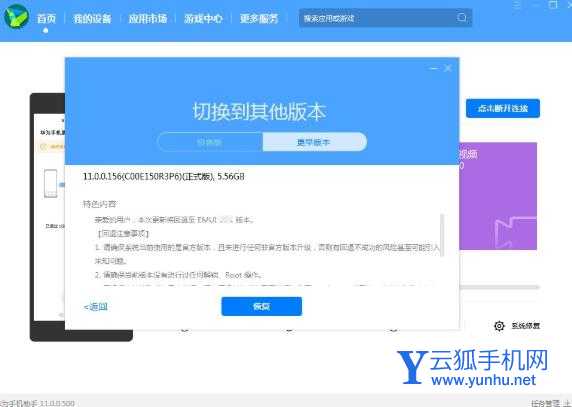
Task: Select the 更早版本 earlier version tab
Action: click(314, 142)
